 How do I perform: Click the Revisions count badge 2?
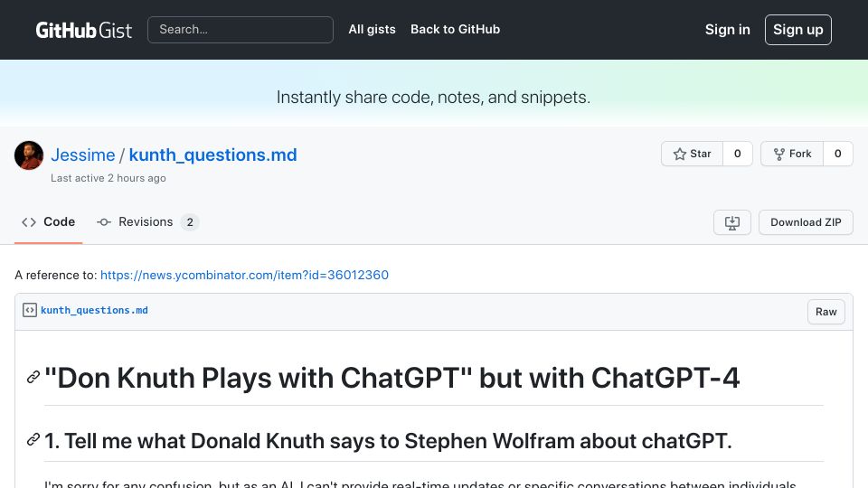click(190, 222)
